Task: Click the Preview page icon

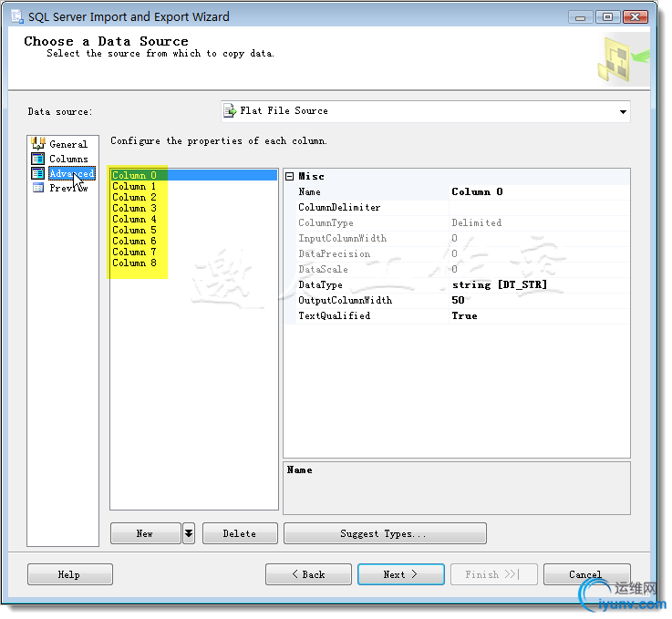Action: tap(37, 188)
